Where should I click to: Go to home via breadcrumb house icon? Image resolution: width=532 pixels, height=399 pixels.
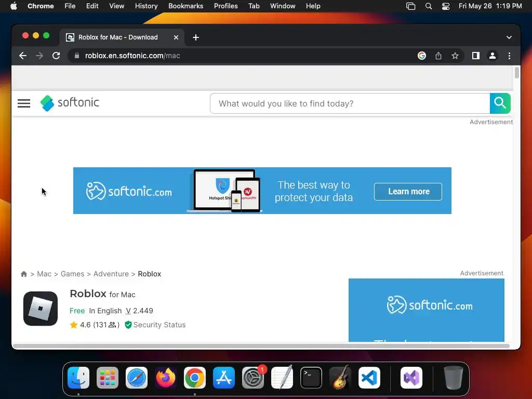24,274
